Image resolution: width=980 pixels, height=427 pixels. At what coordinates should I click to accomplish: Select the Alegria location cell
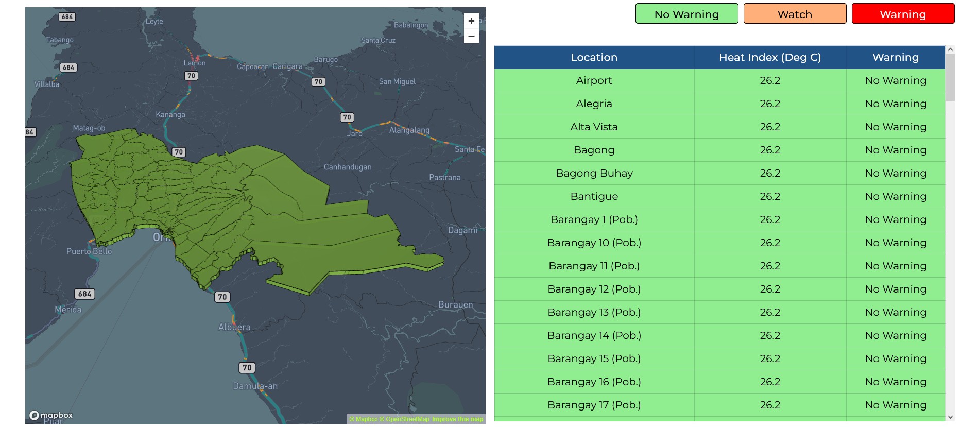coord(594,104)
